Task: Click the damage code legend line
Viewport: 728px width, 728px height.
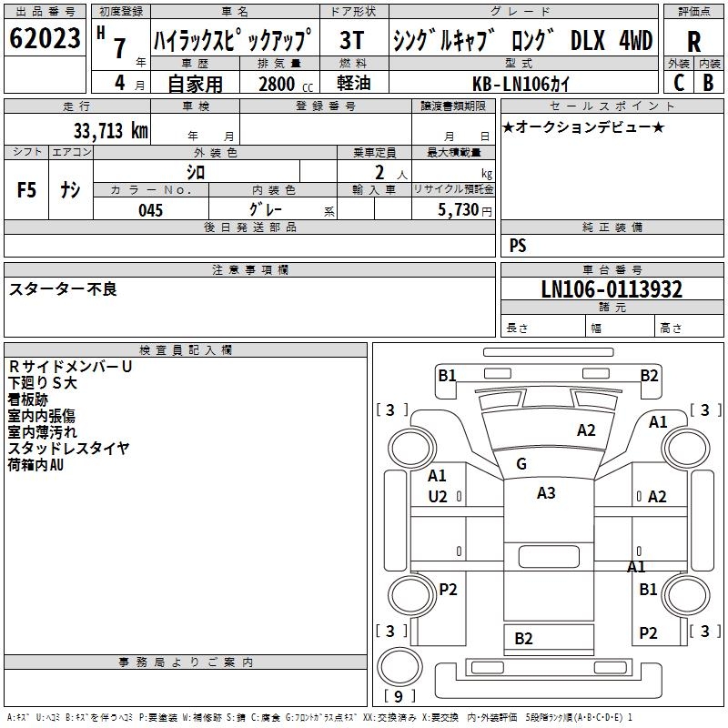Action: click(x=319, y=717)
